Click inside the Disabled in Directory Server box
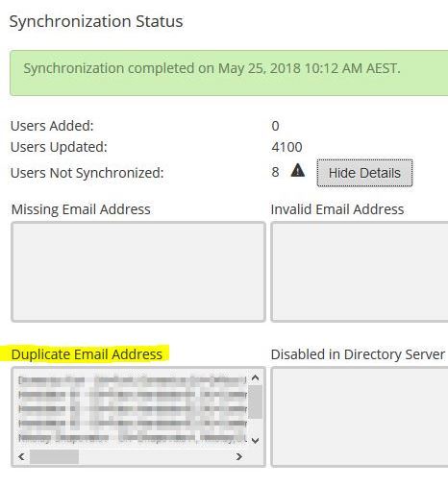The image size is (448, 486). (x=360, y=417)
